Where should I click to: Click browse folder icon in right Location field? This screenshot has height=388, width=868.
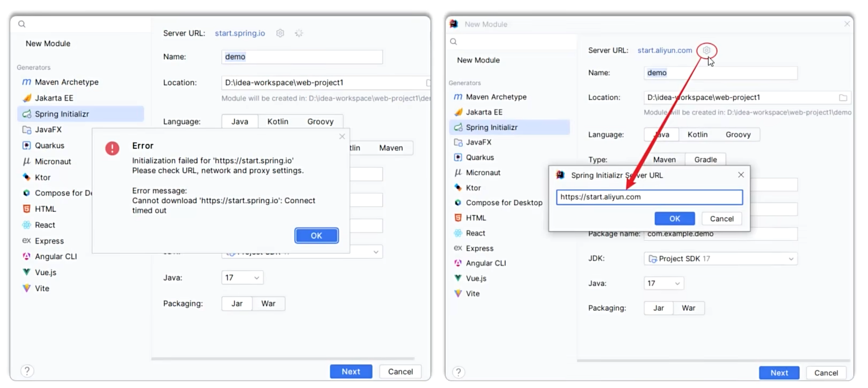click(843, 97)
